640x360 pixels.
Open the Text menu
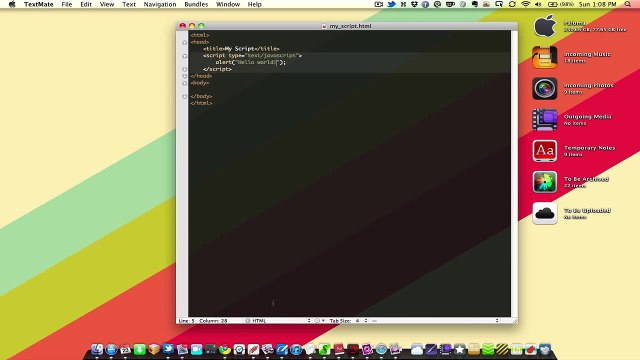pos(129,4)
